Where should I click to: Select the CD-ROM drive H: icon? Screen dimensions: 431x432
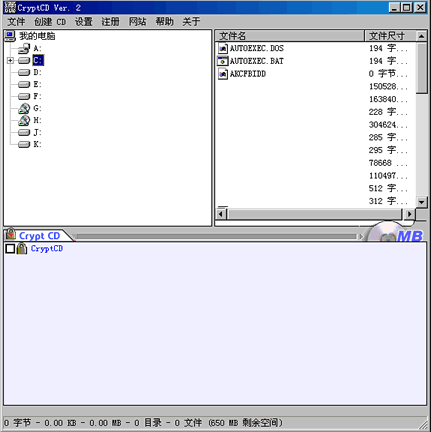[x=24, y=121]
